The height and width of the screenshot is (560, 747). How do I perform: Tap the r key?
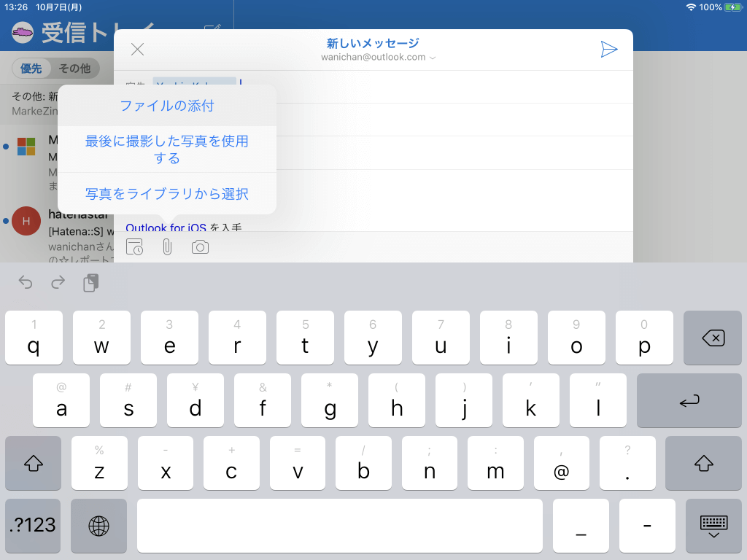237,338
